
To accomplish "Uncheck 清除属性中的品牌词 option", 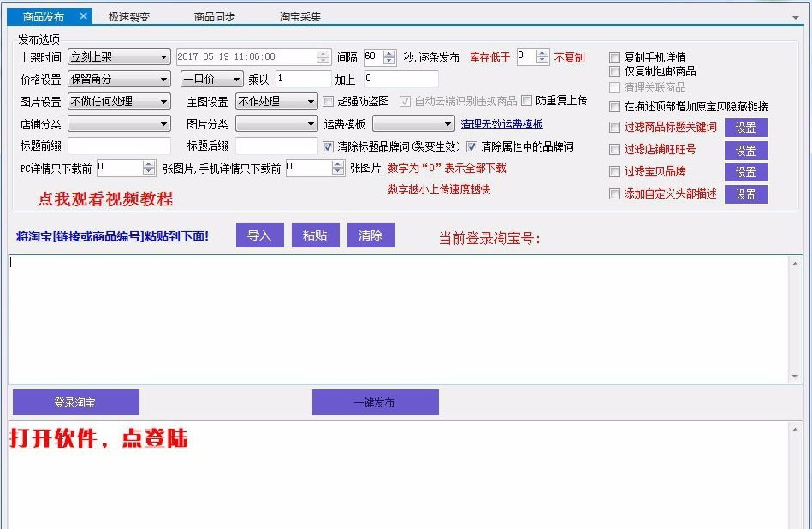I will [471, 146].
